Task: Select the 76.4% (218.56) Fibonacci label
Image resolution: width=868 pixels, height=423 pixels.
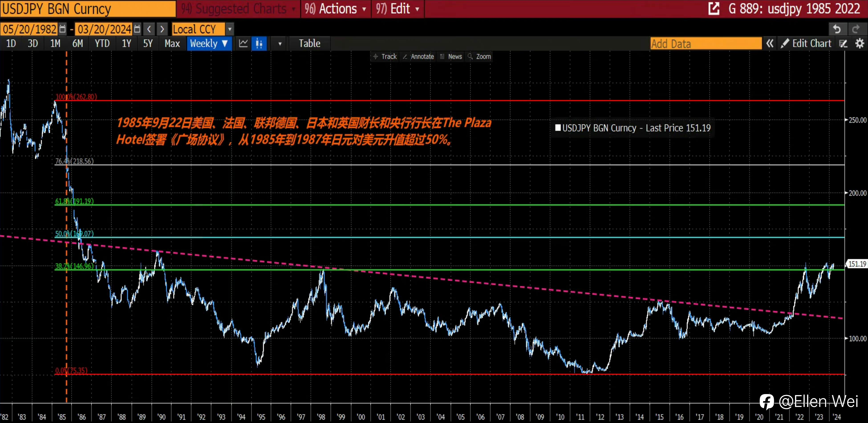Action: (x=75, y=161)
